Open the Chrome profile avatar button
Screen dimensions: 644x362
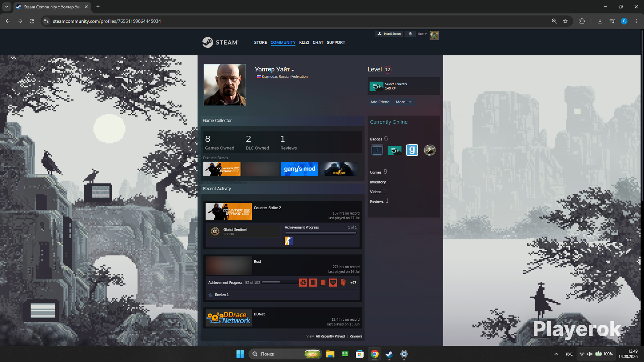pyautogui.click(x=624, y=21)
